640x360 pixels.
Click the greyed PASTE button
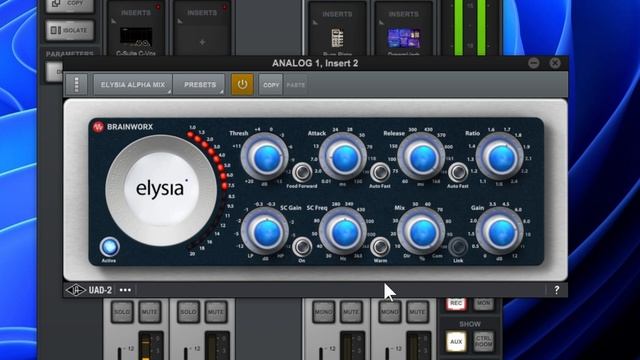(x=296, y=85)
